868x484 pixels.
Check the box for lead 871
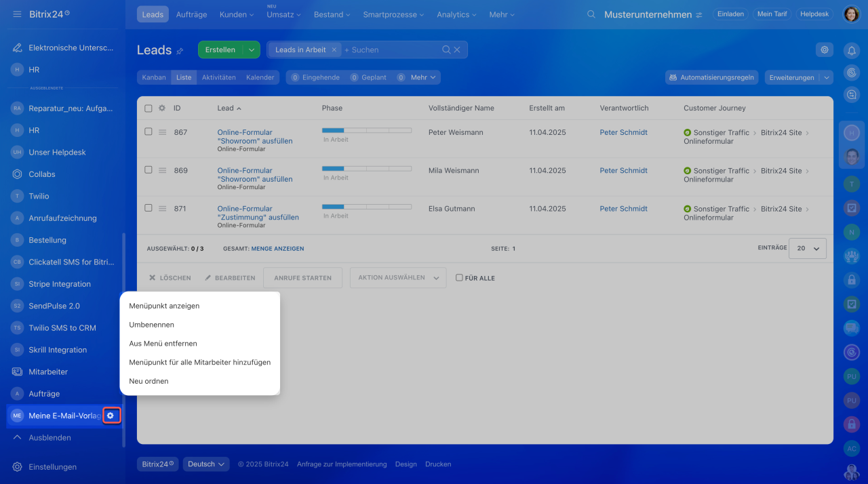pyautogui.click(x=149, y=207)
